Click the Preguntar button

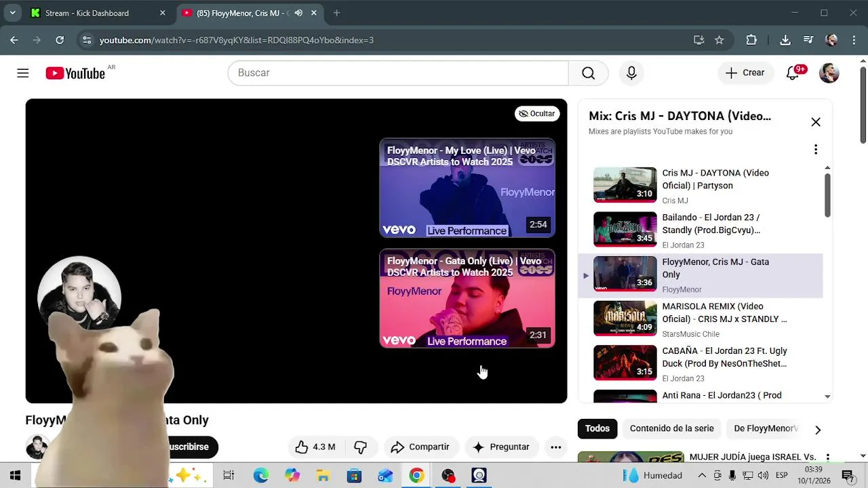[501, 447]
